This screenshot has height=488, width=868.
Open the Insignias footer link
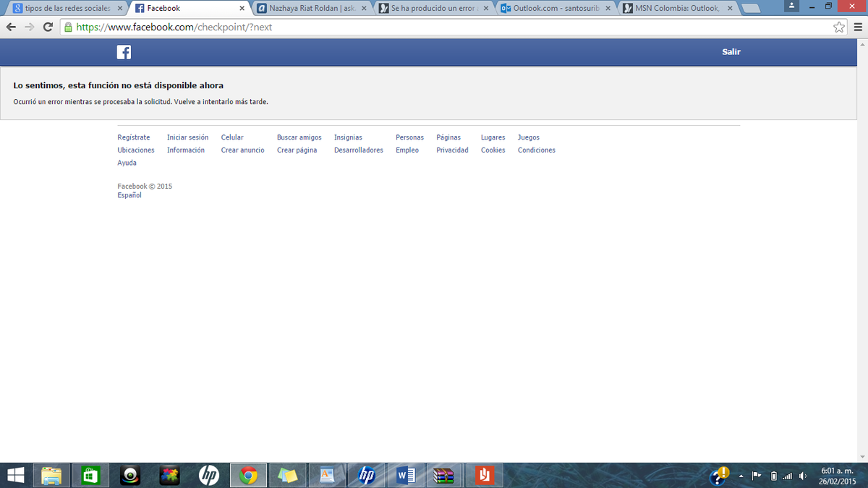point(348,137)
